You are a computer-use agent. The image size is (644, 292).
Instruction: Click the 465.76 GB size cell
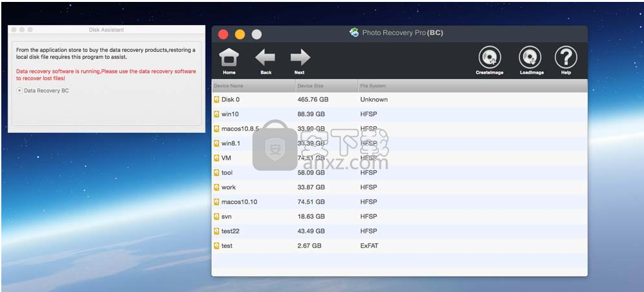pos(313,99)
